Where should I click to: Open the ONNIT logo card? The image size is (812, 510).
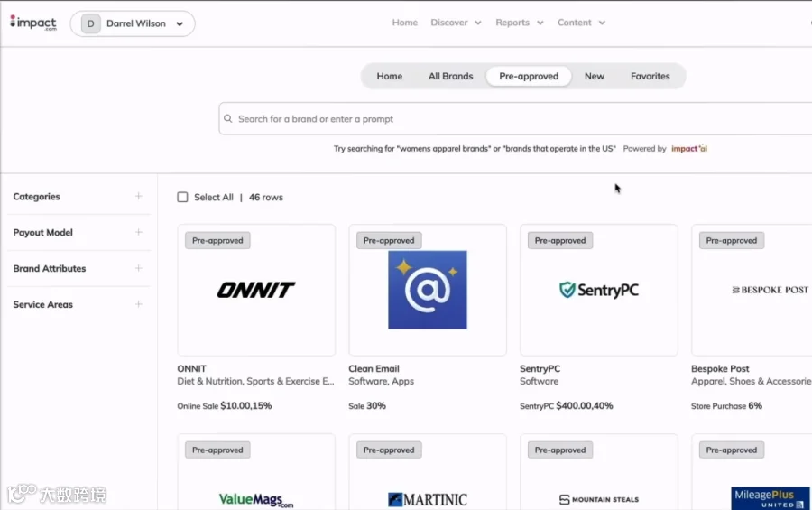pyautogui.click(x=256, y=290)
